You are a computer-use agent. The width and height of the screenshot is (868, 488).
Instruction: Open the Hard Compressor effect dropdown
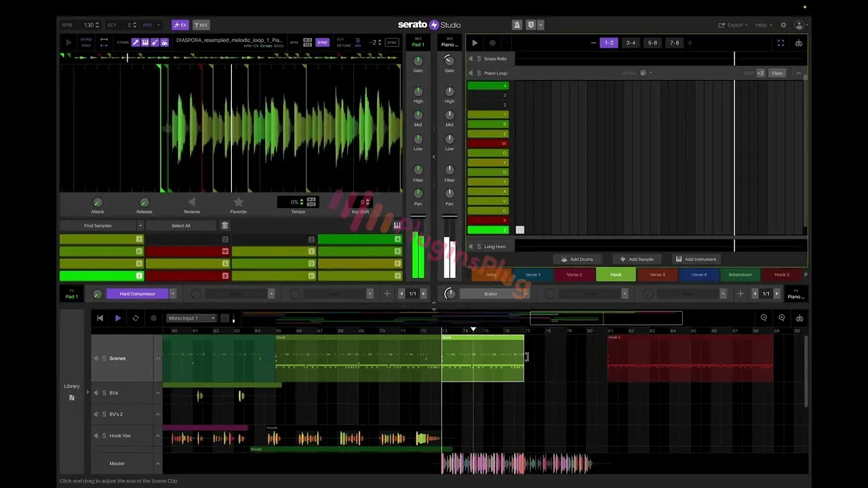[173, 294]
